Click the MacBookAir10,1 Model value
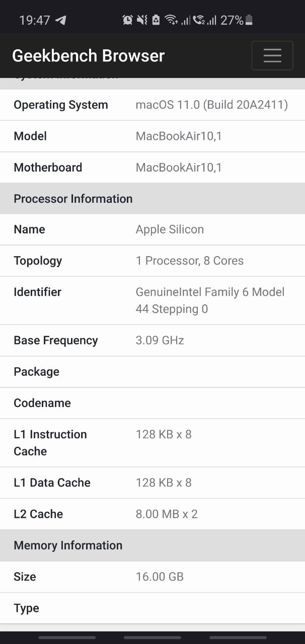 (x=179, y=136)
